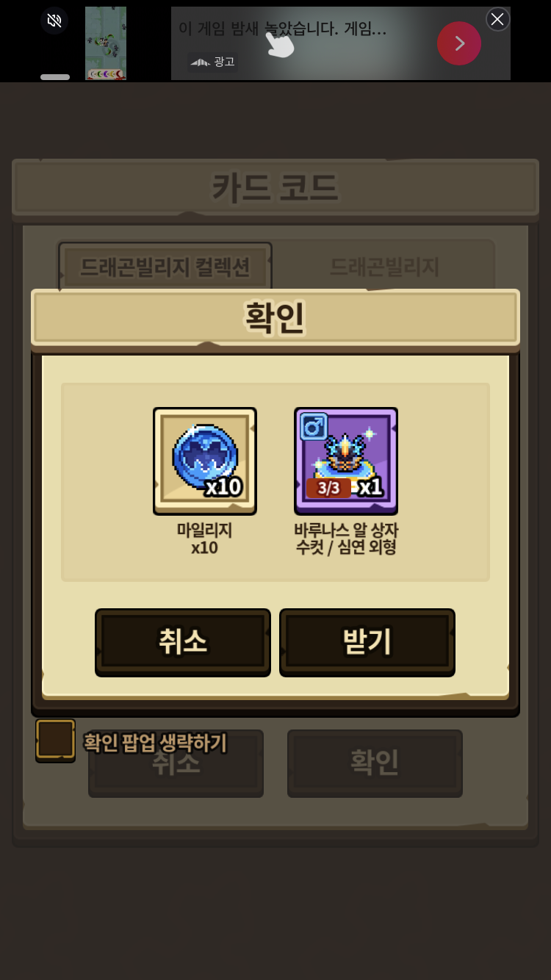Select the 바루나스 알 상자 item icon
Viewport: 551px width, 980px height.
pyautogui.click(x=346, y=461)
